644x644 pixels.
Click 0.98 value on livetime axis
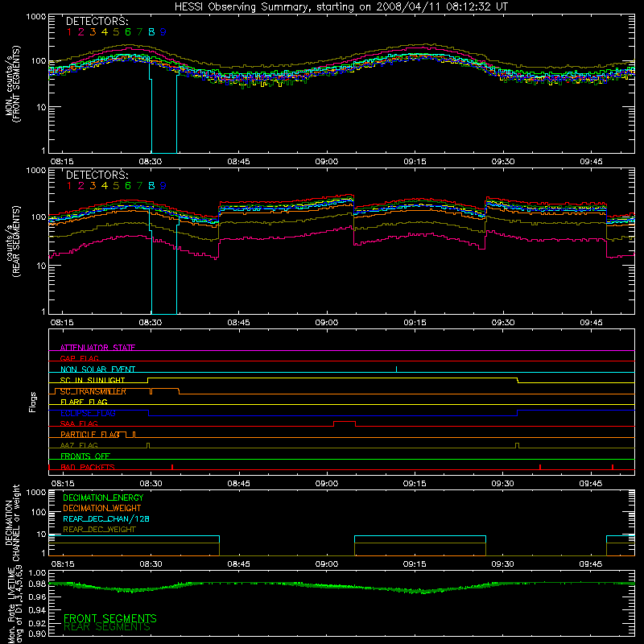click(37, 584)
